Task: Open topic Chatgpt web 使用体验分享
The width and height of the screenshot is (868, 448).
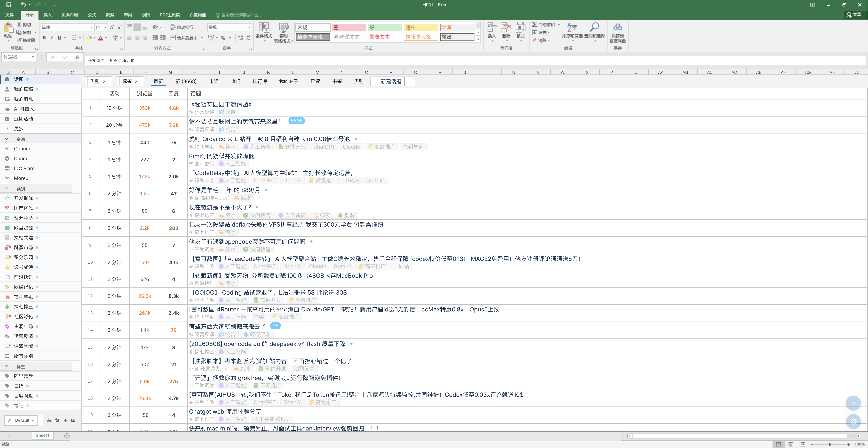Action: [225, 412]
